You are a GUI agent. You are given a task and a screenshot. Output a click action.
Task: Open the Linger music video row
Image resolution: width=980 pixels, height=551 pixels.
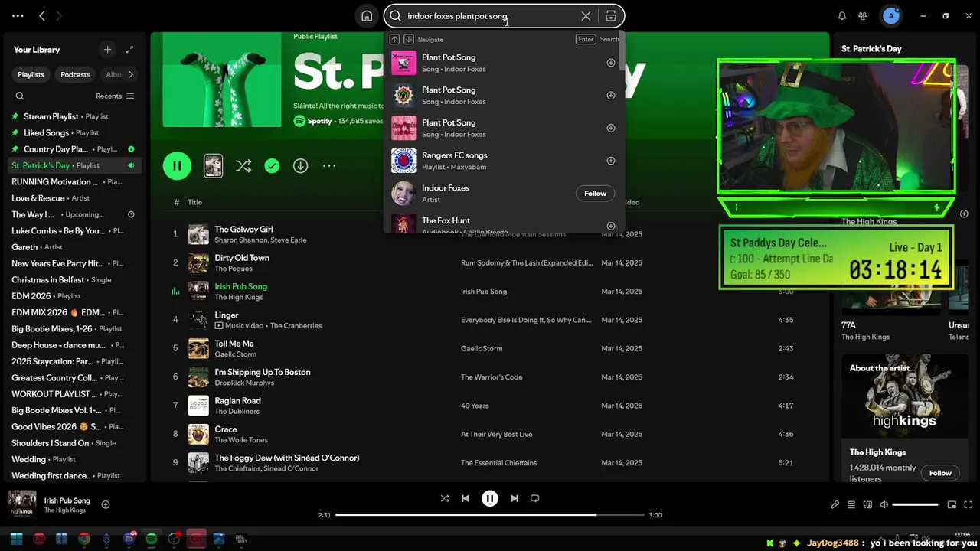(490, 320)
